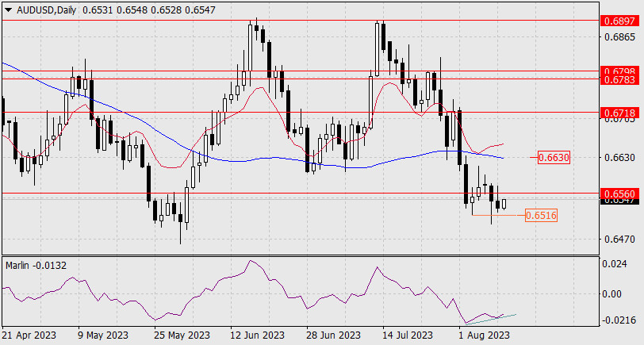This screenshot has width=644, height=345.
Task: Select the 1 Aug 2023 date marker
Action: pyautogui.click(x=483, y=335)
